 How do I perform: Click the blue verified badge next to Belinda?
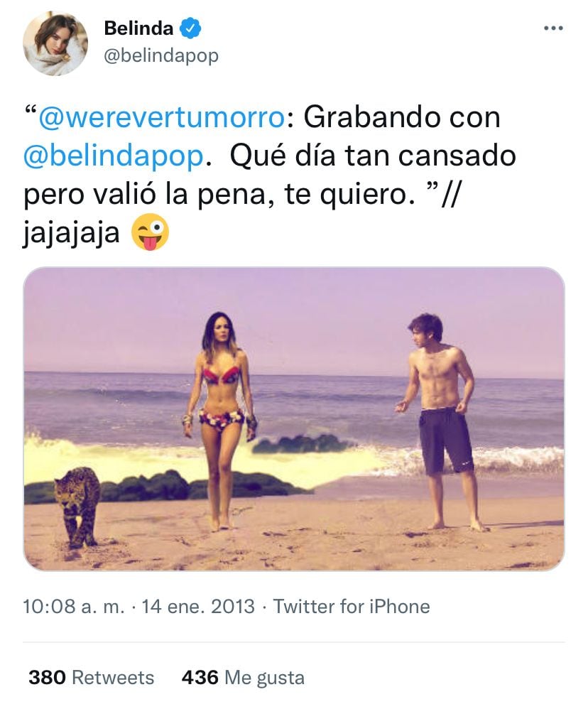pyautogui.click(x=190, y=28)
